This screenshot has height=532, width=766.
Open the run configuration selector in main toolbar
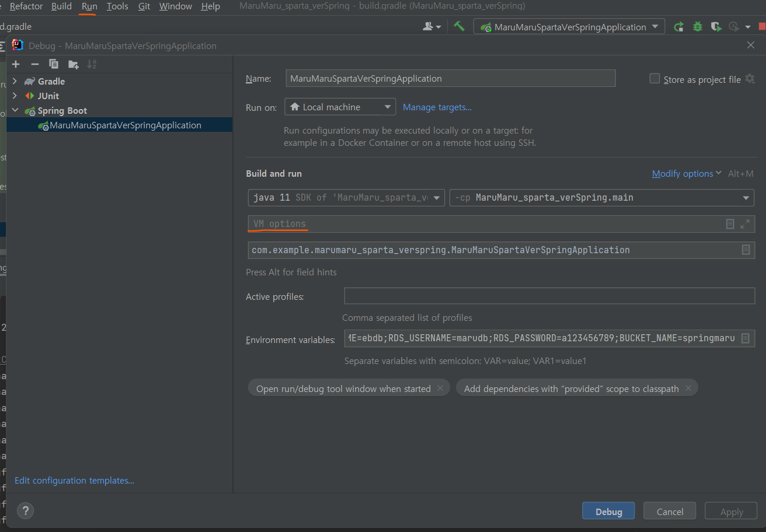tap(569, 27)
